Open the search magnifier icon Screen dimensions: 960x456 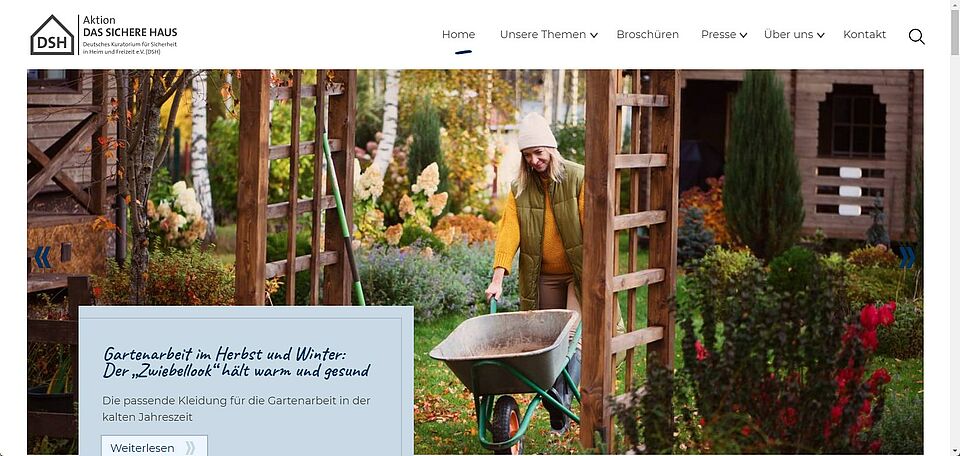click(916, 37)
